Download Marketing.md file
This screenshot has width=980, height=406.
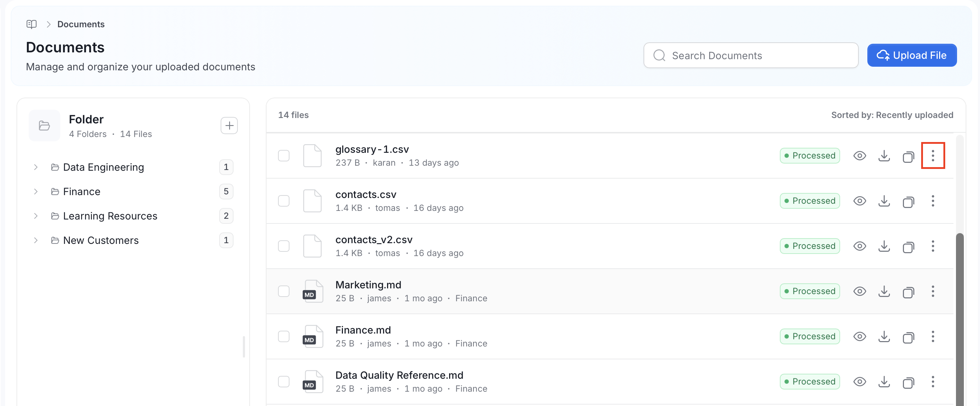pyautogui.click(x=884, y=292)
